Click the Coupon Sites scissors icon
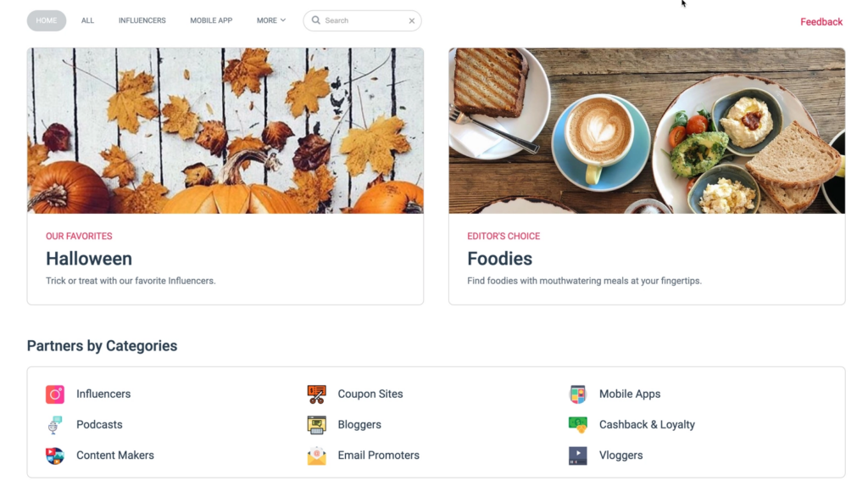The height and width of the screenshot is (492, 868). [316, 394]
